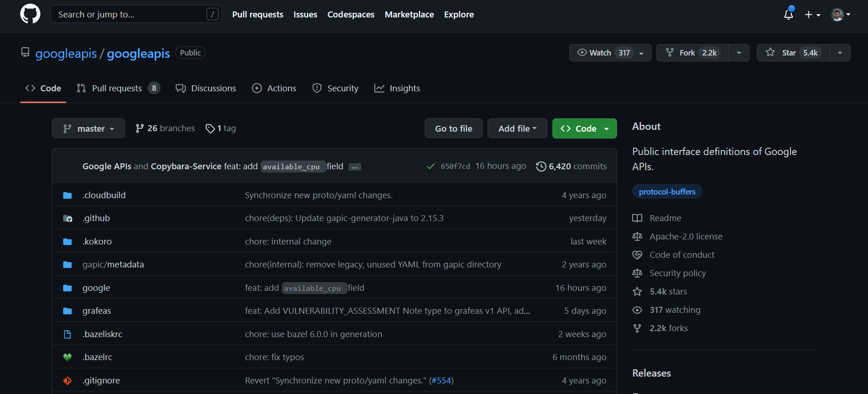The height and width of the screenshot is (394, 868).
Task: Click the green commit status checkmark
Action: pyautogui.click(x=430, y=166)
